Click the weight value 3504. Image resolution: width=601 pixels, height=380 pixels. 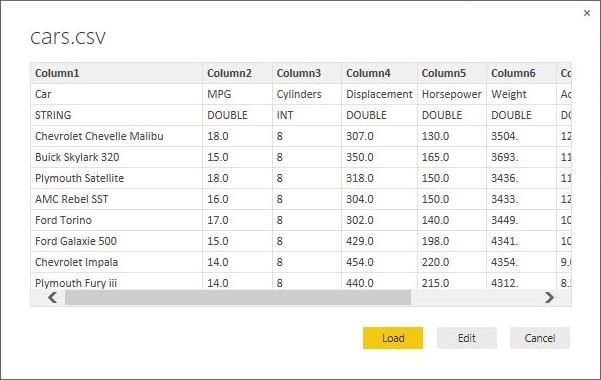coord(521,136)
